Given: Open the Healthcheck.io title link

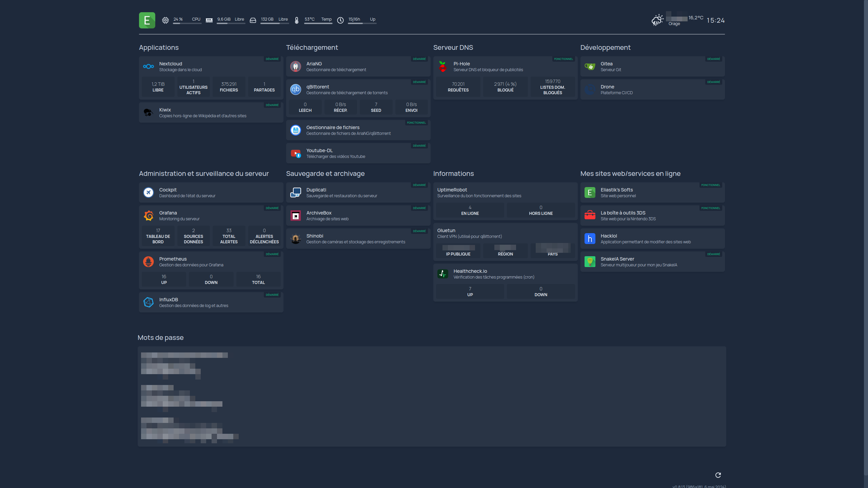Looking at the screenshot, I should coord(470,271).
